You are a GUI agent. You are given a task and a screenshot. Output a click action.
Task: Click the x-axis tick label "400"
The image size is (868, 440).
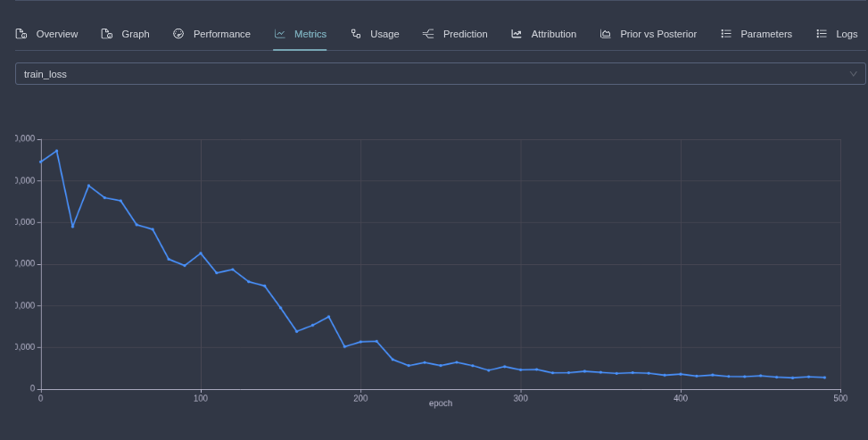[681, 398]
